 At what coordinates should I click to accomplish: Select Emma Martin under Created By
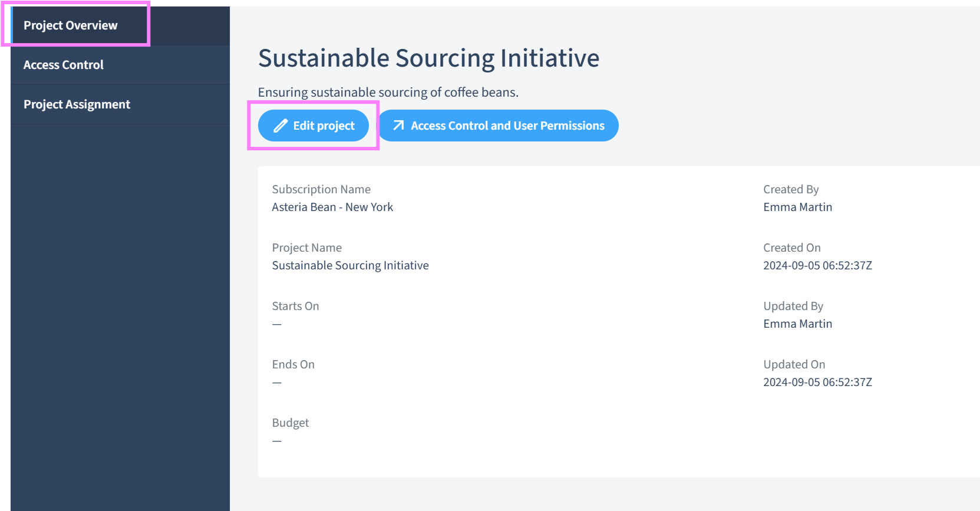pos(798,207)
